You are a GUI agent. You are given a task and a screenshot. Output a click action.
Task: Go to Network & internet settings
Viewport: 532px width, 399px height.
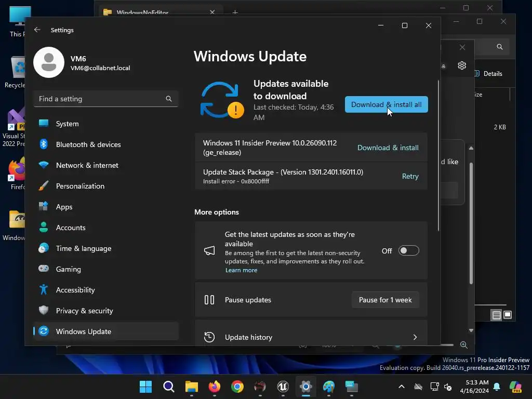(x=106, y=165)
